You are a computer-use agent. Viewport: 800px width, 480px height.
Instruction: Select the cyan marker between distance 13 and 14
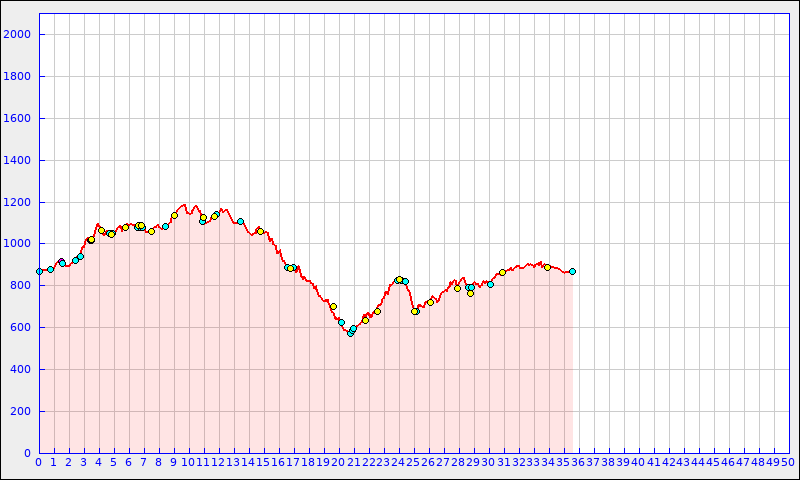240,221
